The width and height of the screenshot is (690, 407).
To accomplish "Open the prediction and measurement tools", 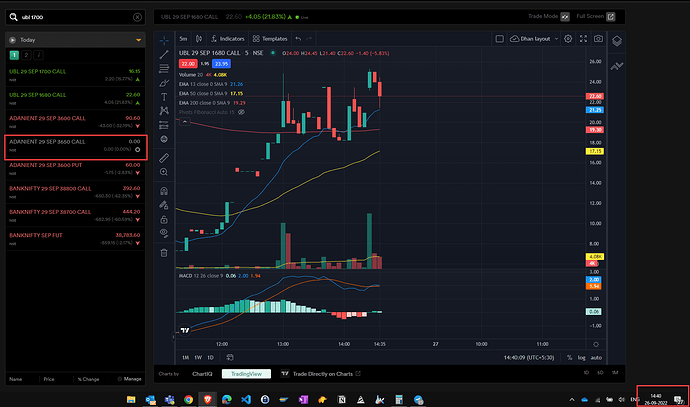I will point(164,125).
